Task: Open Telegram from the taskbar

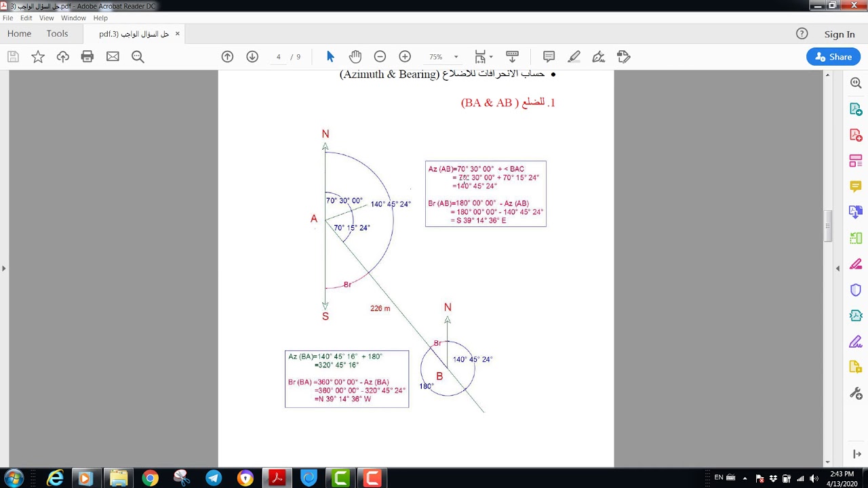Action: 214,478
